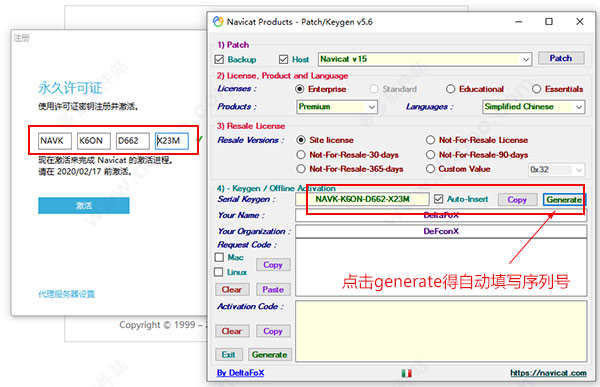Enable the Linux request code checkbox
The width and height of the screenshot is (600, 387).
[x=218, y=272]
